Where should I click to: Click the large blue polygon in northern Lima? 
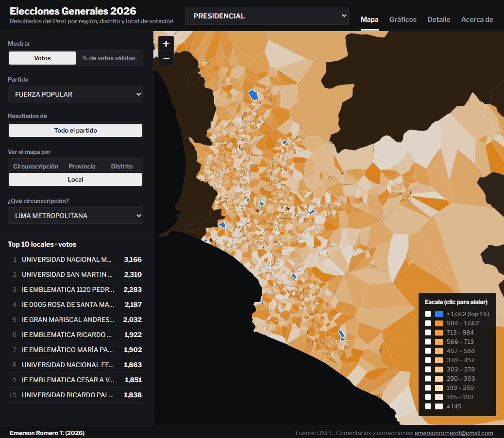[x=253, y=95]
